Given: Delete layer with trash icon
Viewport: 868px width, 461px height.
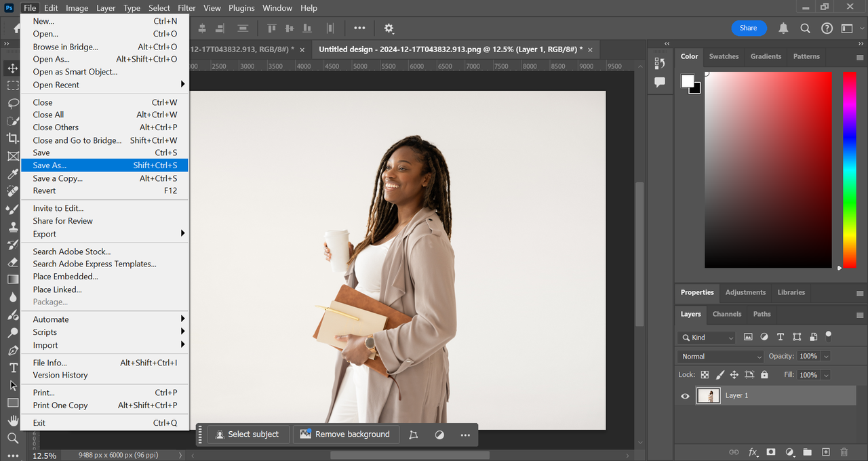Looking at the screenshot, I should click(844, 452).
